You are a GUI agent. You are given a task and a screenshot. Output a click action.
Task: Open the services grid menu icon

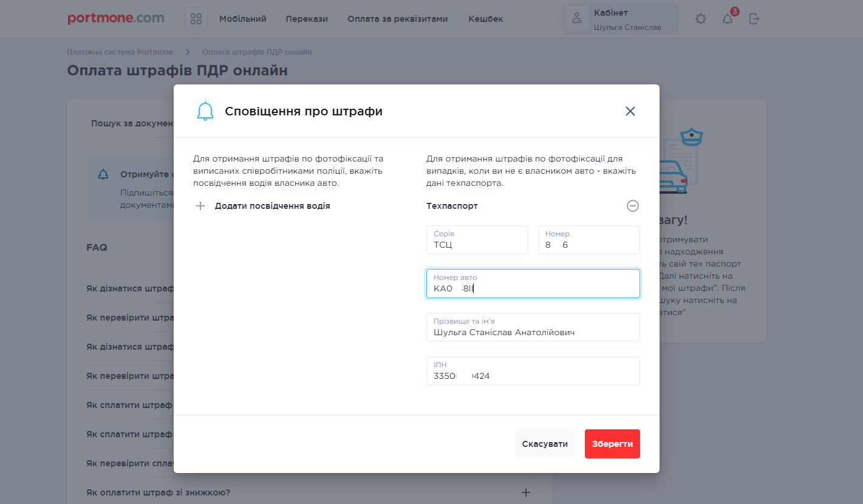click(x=196, y=19)
